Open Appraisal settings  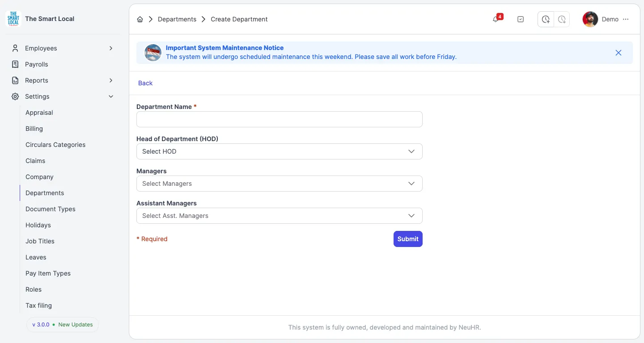(x=39, y=113)
